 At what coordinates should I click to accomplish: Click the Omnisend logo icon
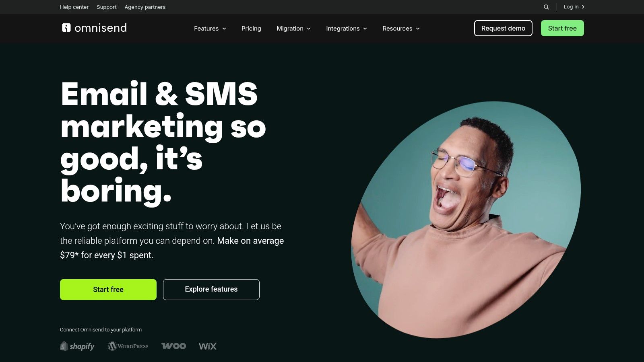point(66,28)
